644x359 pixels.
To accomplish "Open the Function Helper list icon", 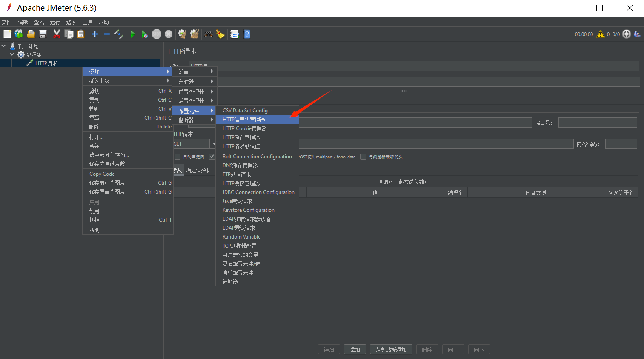I will pos(234,34).
